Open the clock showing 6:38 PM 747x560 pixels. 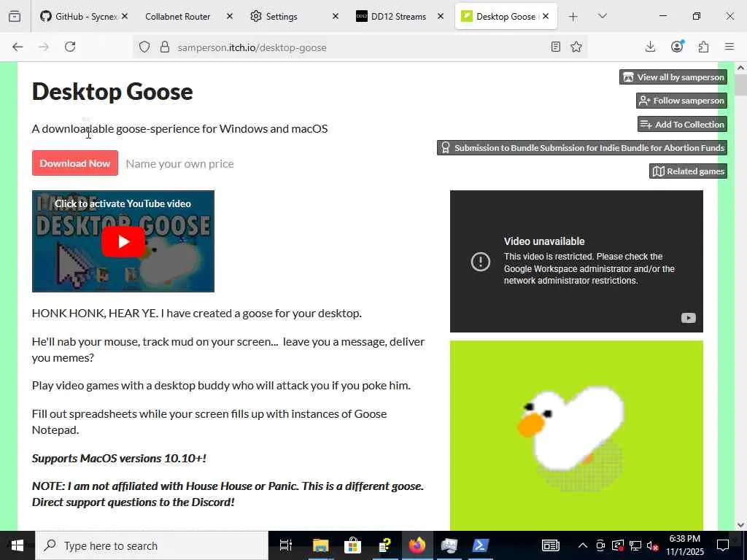684,545
